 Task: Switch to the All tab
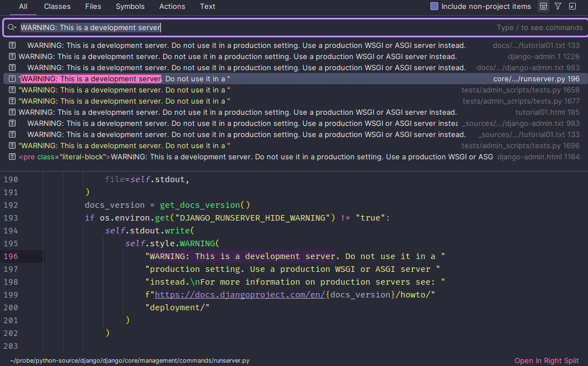(x=23, y=6)
